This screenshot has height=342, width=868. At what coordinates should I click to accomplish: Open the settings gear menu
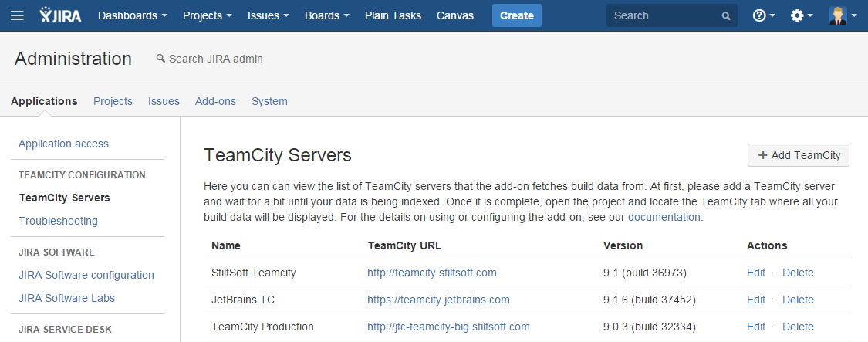click(801, 15)
